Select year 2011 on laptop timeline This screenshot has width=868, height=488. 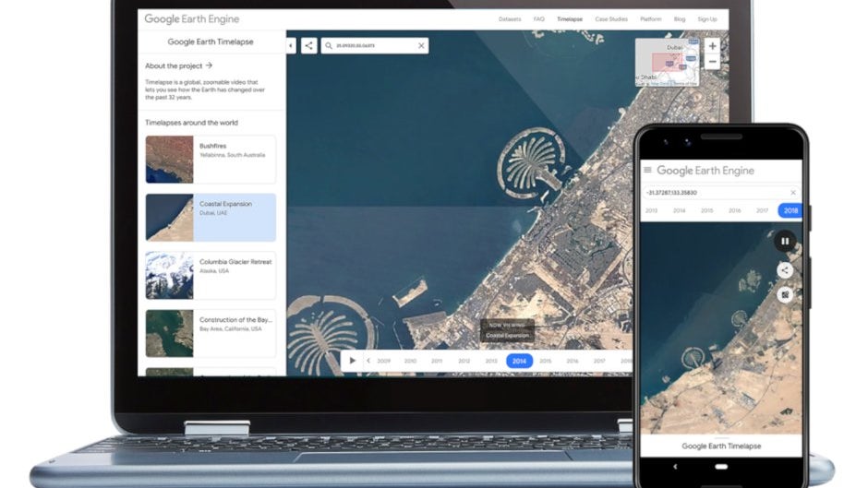437,361
